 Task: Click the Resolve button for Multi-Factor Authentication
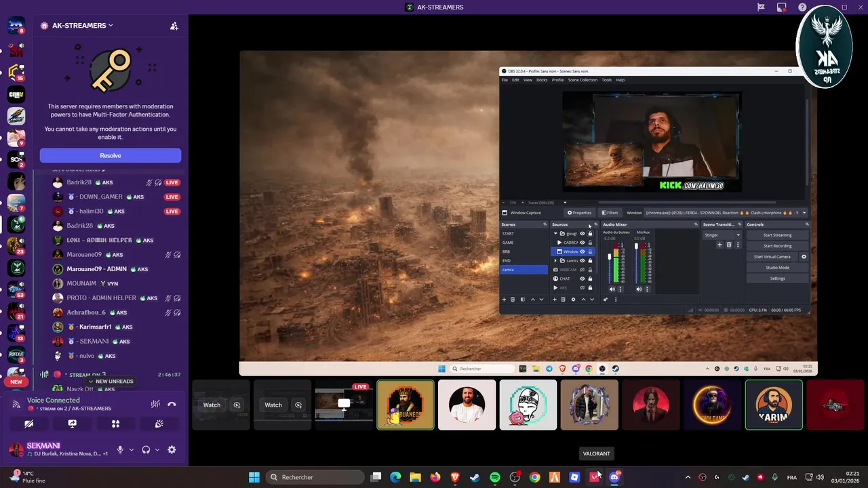coord(111,155)
